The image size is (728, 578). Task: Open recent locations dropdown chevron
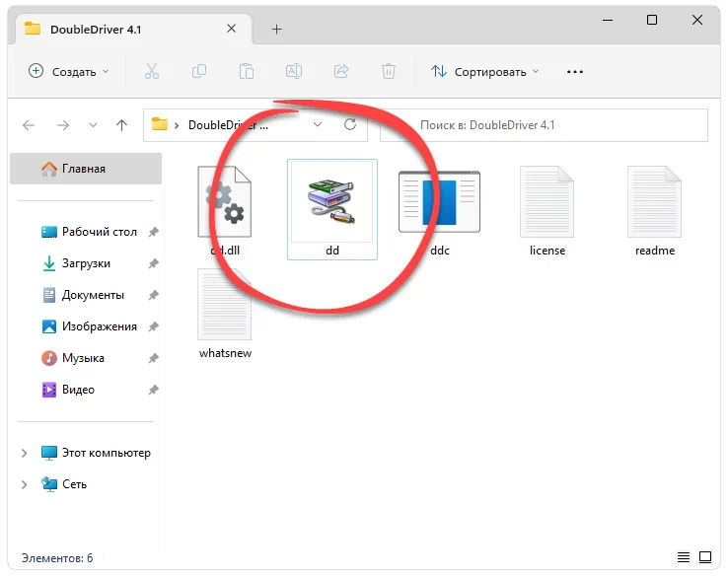[94, 125]
